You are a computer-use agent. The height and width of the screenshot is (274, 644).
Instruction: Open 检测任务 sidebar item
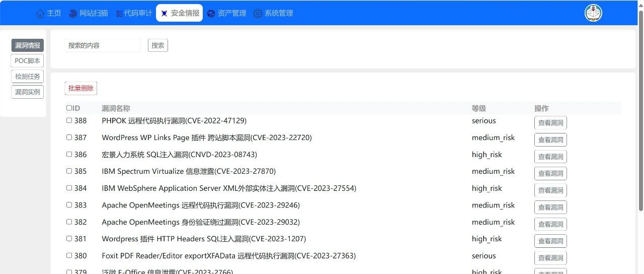(28, 77)
